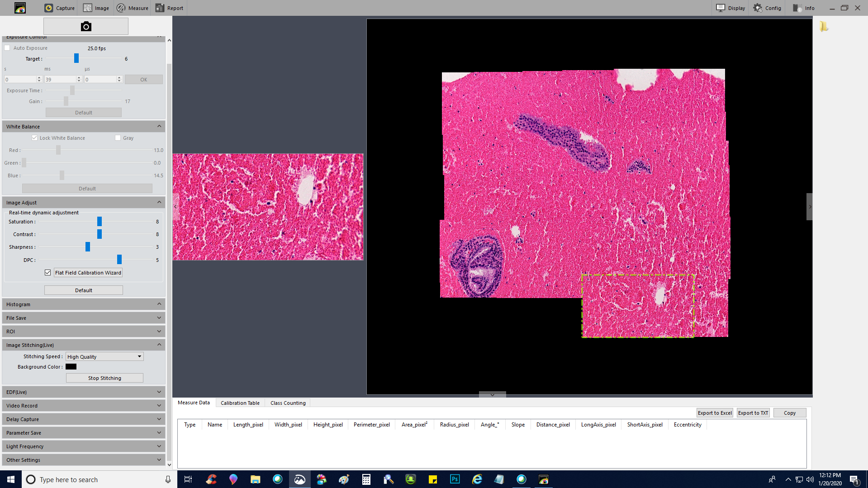This screenshot has width=868, height=488.
Task: Open Photoshop from the taskbar
Action: [x=455, y=479]
